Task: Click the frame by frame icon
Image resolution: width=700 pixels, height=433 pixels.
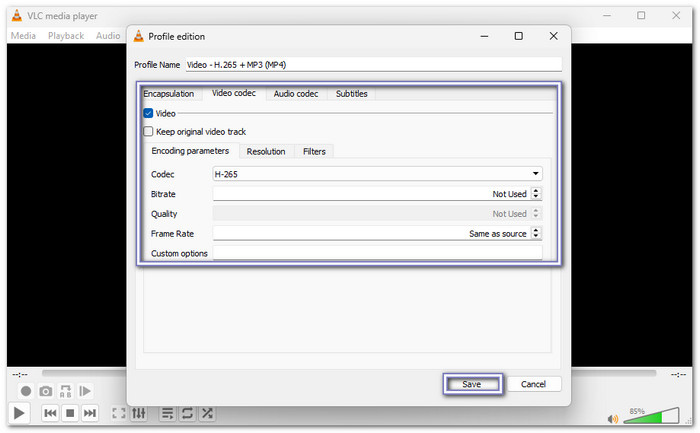Action: coord(85,391)
